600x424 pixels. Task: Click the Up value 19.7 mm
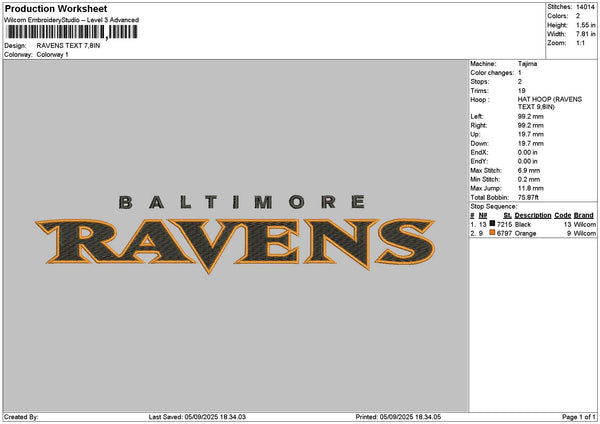coord(531,134)
